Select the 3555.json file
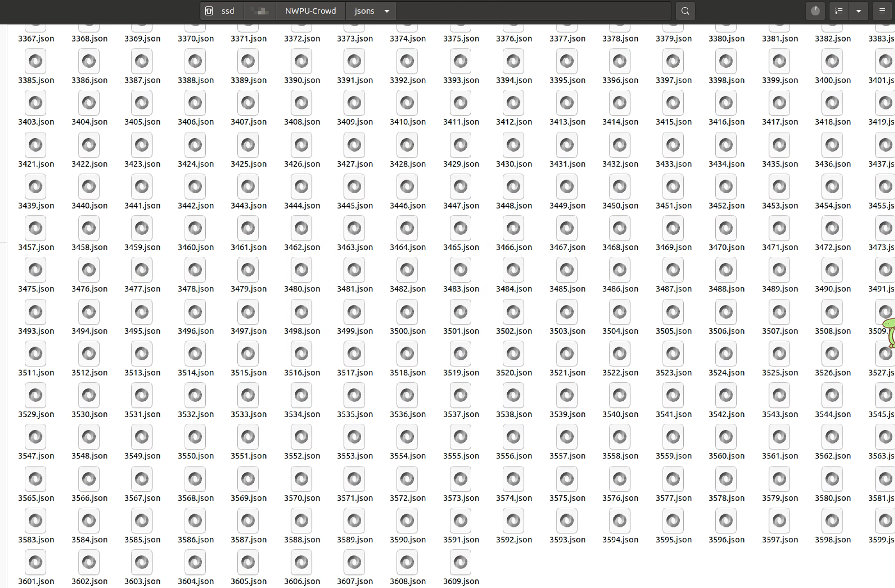895x588 pixels. coord(460,437)
